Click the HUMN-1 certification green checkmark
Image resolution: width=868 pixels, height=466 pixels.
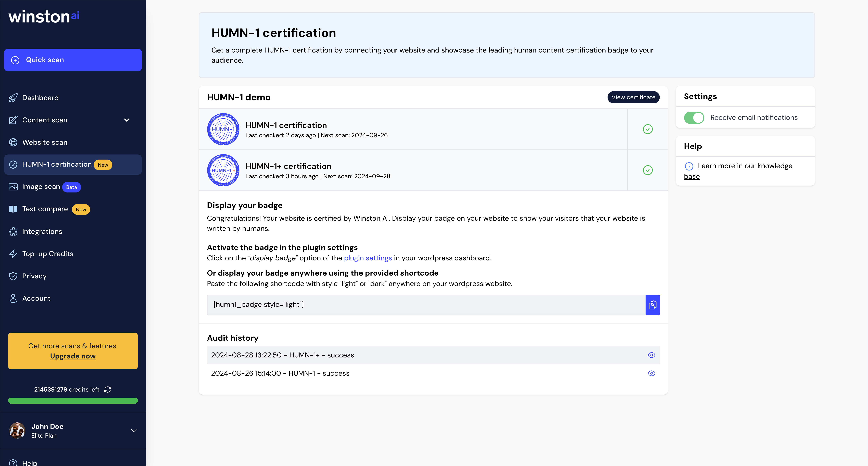click(x=648, y=129)
